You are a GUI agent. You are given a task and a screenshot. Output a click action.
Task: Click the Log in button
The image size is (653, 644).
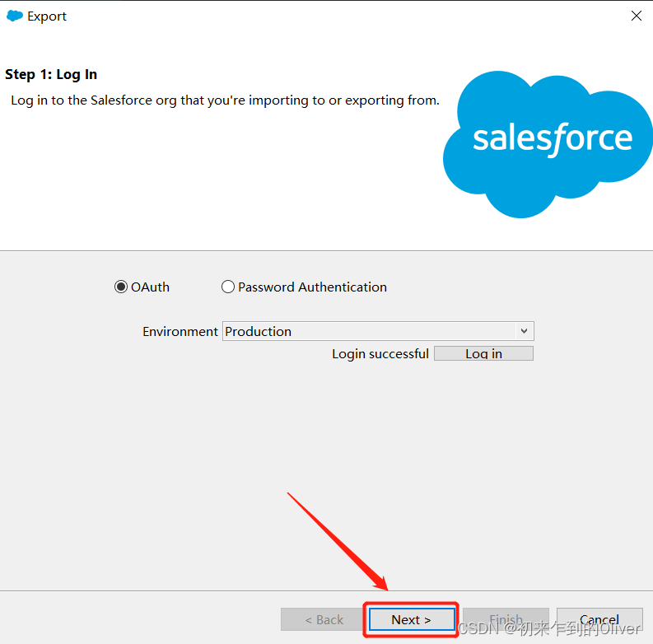483,353
